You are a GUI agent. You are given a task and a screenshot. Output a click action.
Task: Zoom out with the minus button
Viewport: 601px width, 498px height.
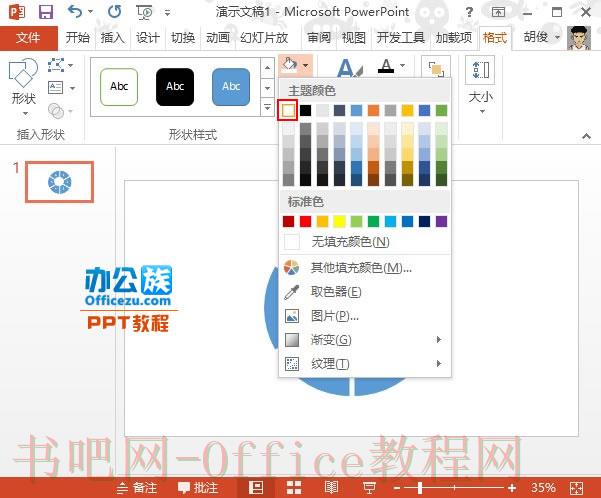[x=397, y=488]
